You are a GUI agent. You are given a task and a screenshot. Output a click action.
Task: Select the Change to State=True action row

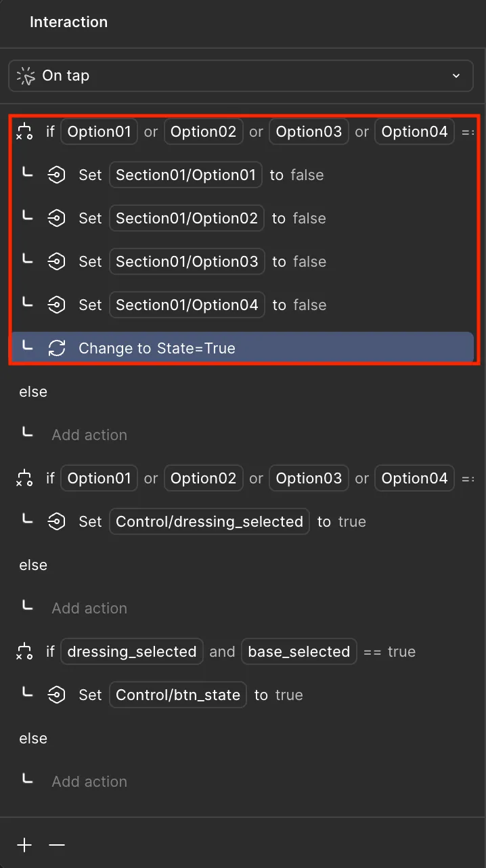242,348
